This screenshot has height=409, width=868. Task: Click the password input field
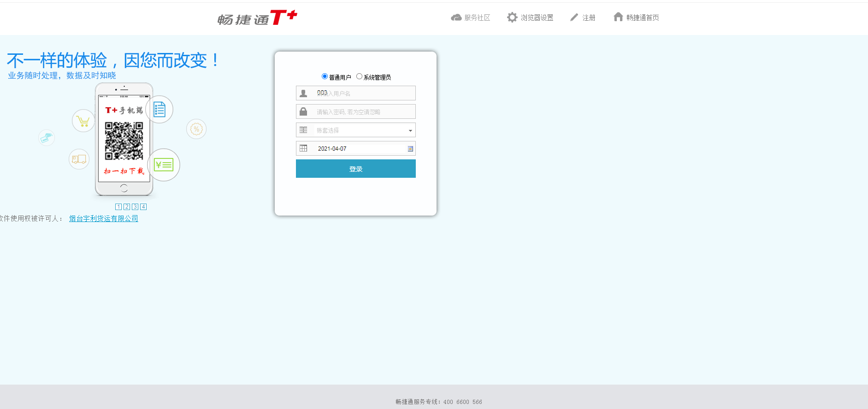[x=356, y=111]
